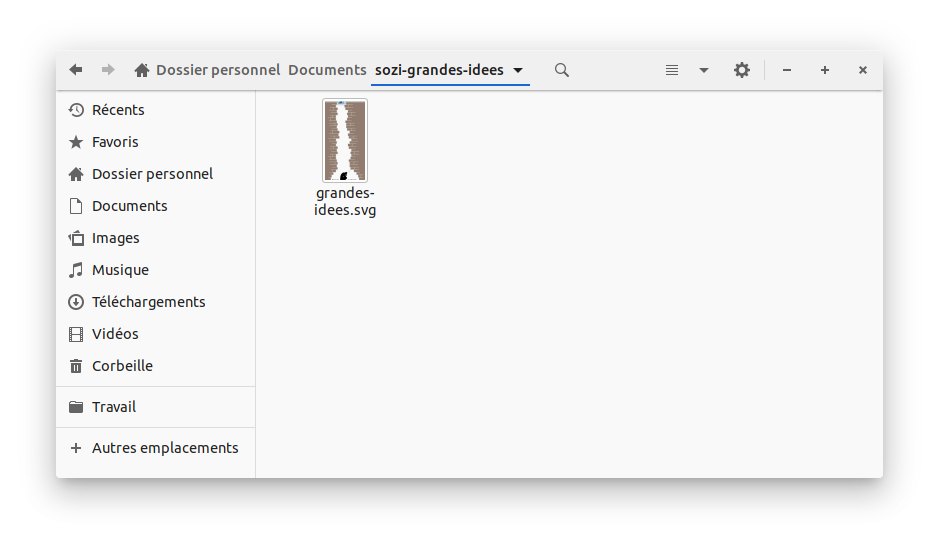Switch to list view icon
Image resolution: width=939 pixels, height=540 pixels.
point(672,70)
